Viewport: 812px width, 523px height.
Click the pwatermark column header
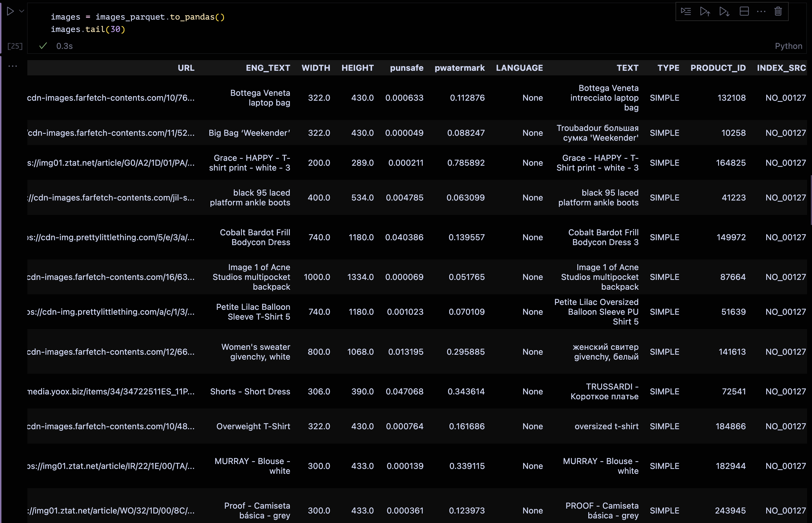point(459,68)
